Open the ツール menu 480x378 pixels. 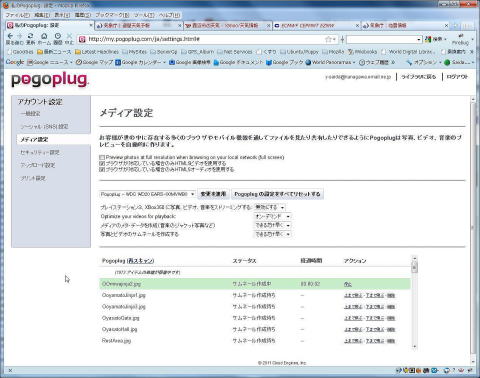144,15
